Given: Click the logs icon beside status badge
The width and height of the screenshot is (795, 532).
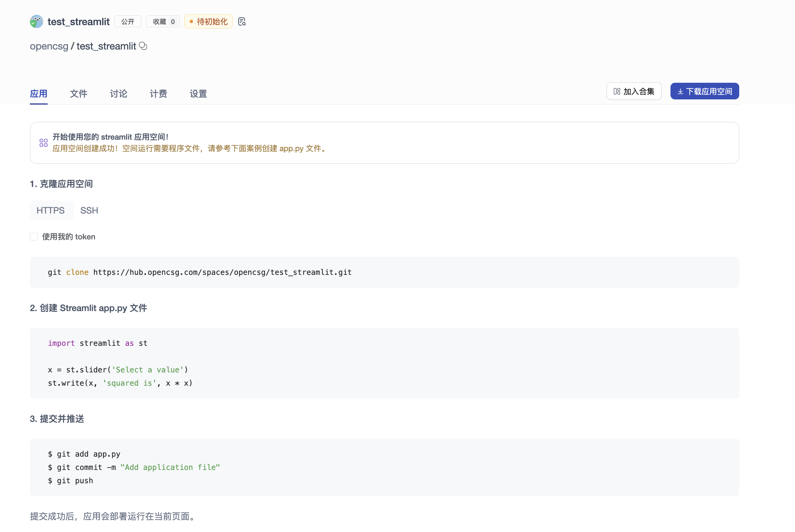Looking at the screenshot, I should tap(242, 21).
